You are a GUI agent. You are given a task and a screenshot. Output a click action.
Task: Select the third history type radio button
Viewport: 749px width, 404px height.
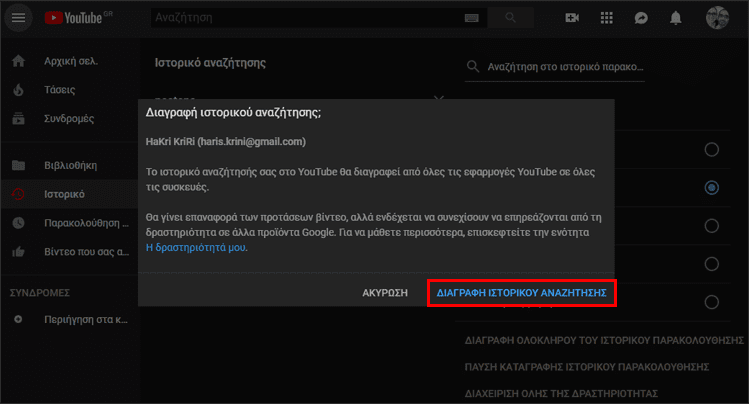click(712, 225)
